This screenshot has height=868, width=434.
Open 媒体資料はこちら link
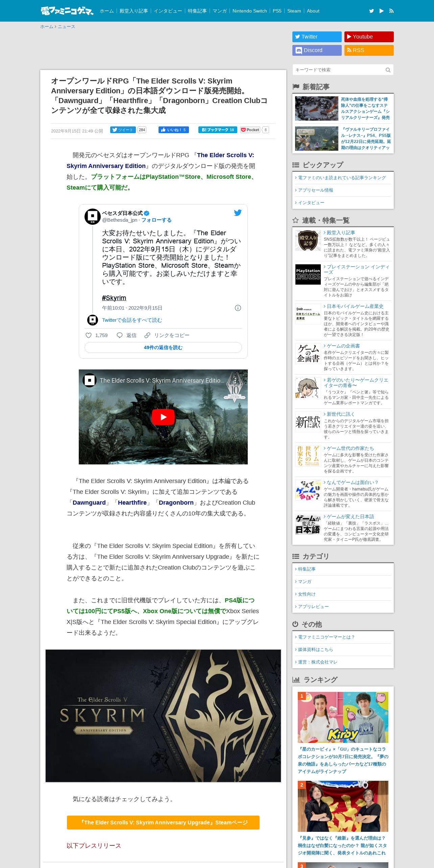tap(315, 650)
